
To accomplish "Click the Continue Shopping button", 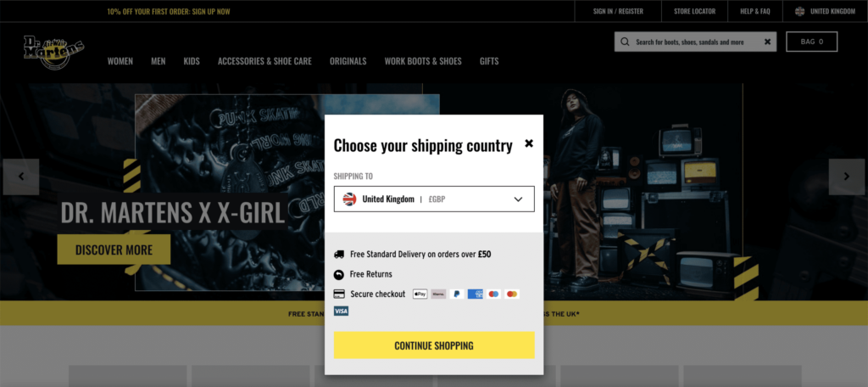I will [434, 345].
